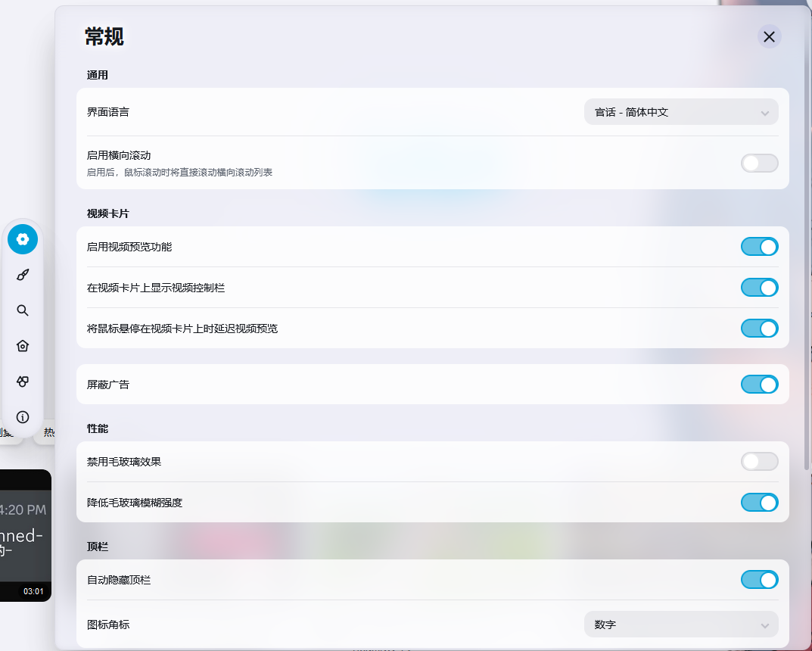Open search settings via the magnifier icon

[x=23, y=310]
